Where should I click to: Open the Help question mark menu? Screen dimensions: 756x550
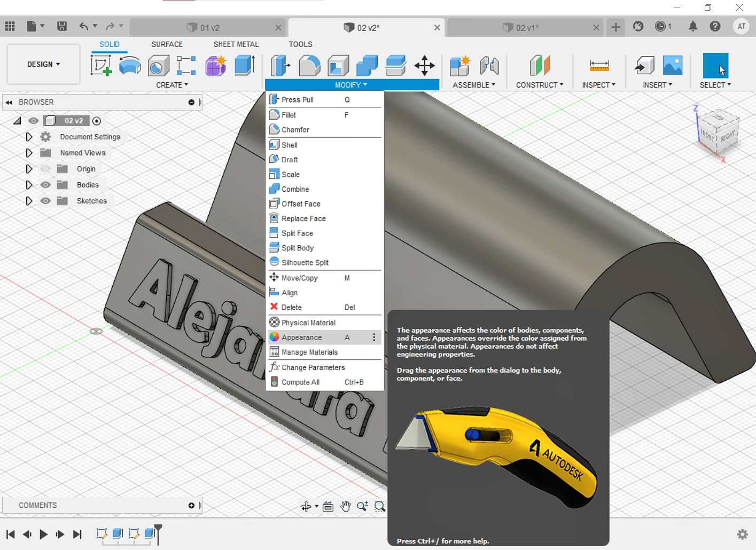[715, 26]
